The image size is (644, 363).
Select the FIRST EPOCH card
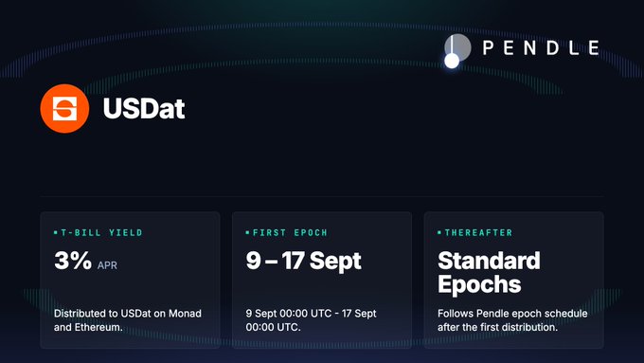click(322, 280)
